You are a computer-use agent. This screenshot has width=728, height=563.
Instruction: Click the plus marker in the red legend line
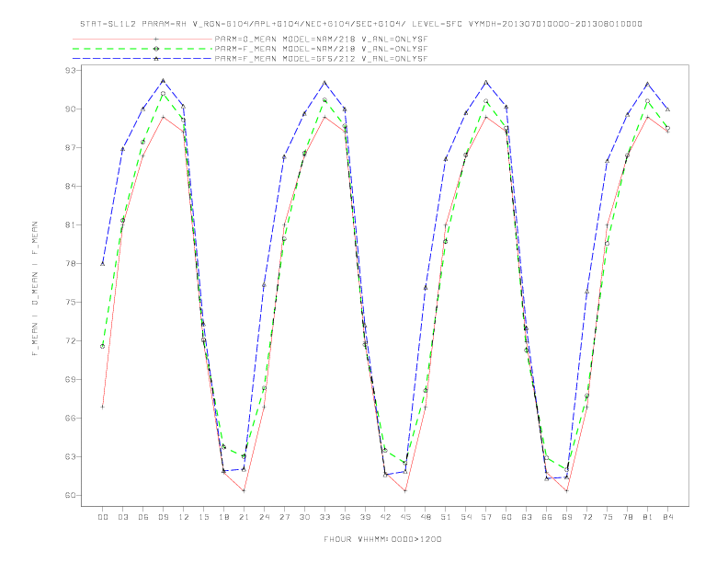pos(156,39)
